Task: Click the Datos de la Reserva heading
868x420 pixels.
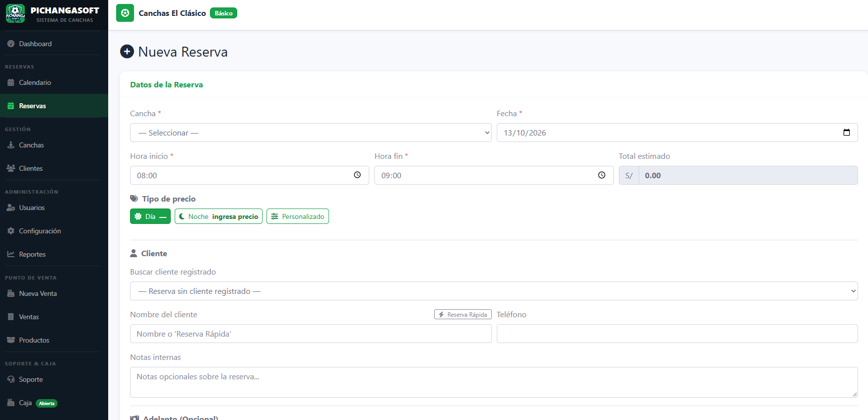Action: pos(166,84)
